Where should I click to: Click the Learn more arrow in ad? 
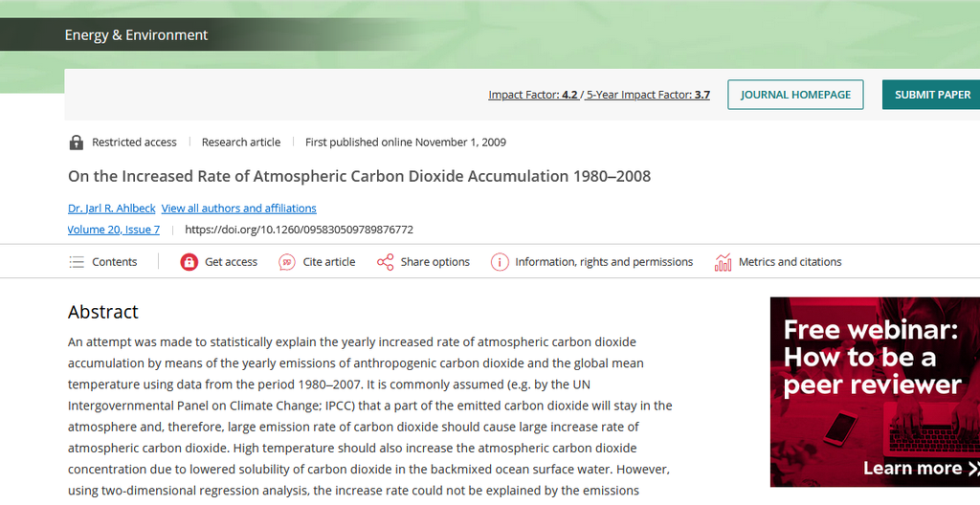pos(973,468)
